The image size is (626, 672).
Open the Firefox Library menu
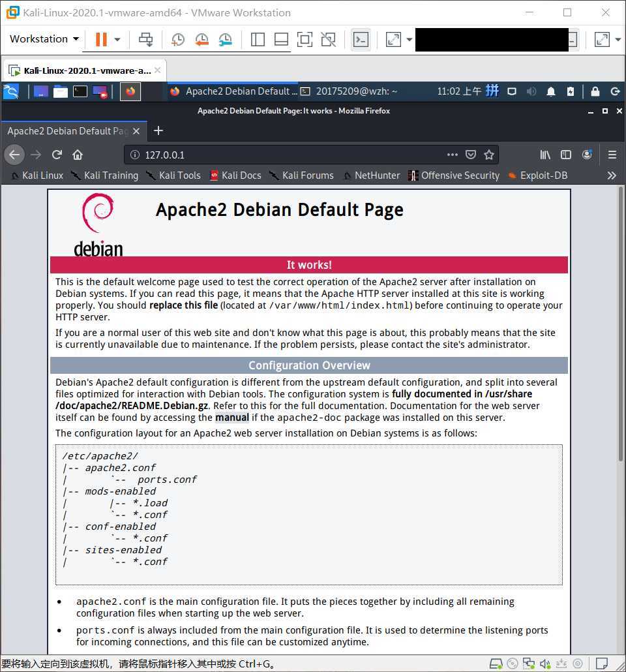click(545, 155)
